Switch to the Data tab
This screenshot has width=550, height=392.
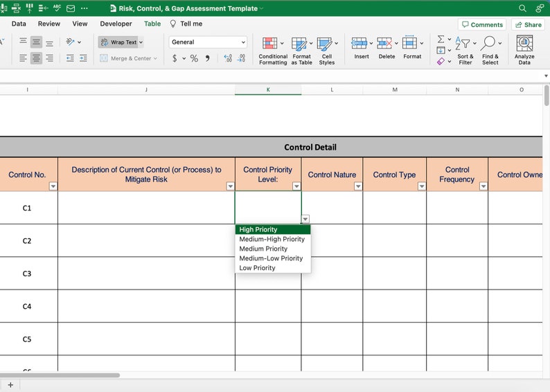[19, 24]
